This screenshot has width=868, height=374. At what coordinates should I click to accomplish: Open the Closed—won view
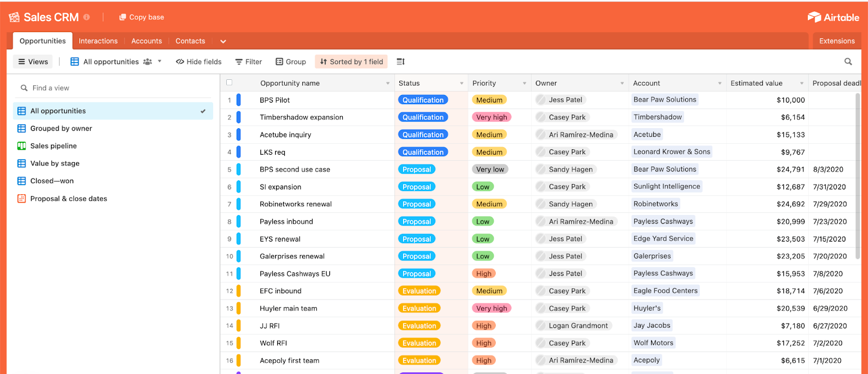(x=113, y=181)
